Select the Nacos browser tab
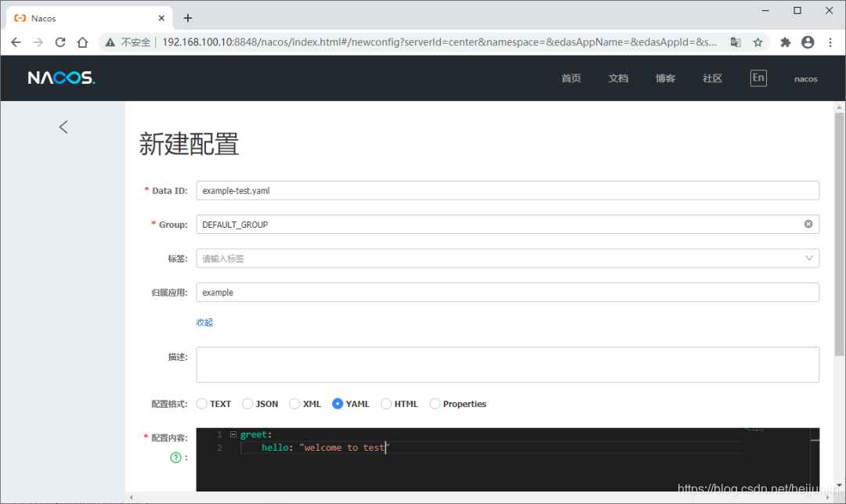 tap(78, 17)
